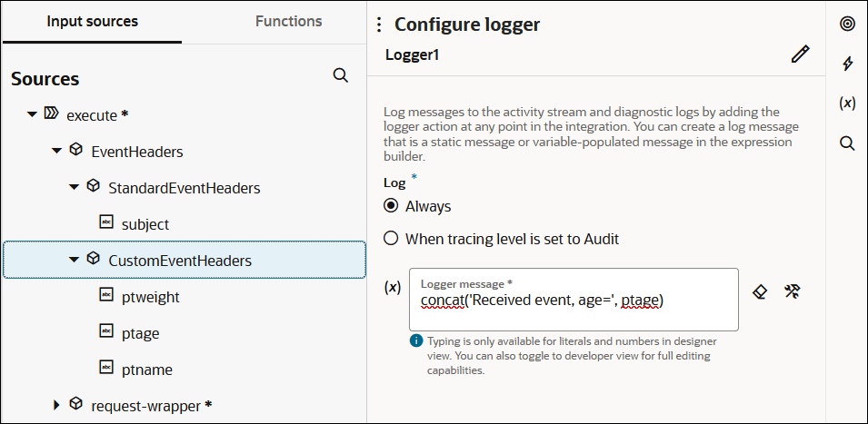Collapse the CustomEventHeaders node
868x424 pixels.
pyautogui.click(x=75, y=260)
